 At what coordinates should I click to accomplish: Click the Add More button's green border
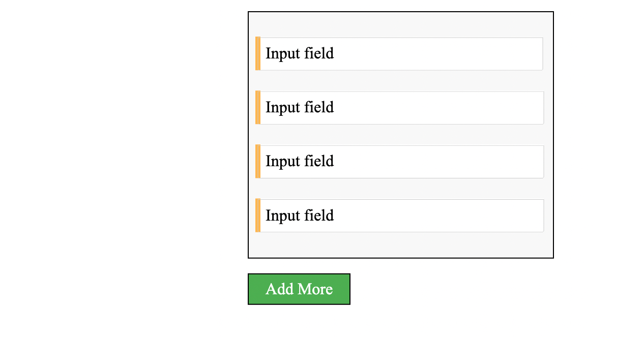(299, 273)
